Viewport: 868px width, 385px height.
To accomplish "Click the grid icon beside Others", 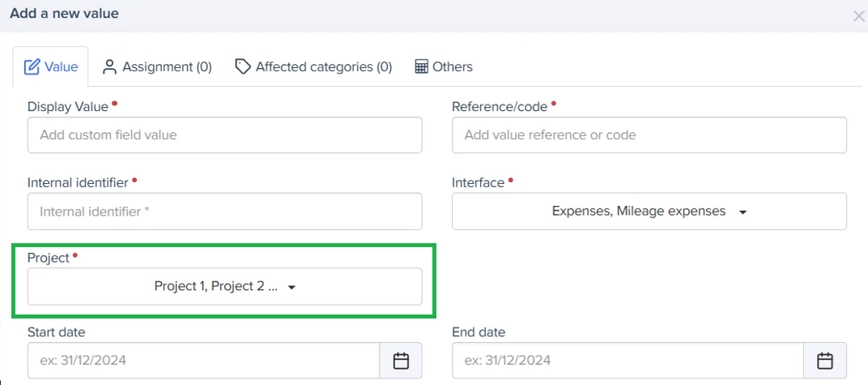I will tap(421, 67).
